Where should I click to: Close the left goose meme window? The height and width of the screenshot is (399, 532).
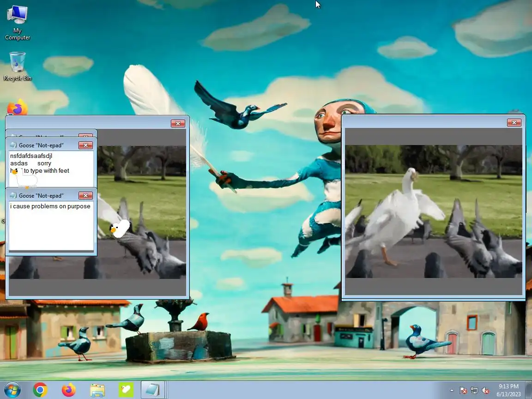(x=178, y=123)
